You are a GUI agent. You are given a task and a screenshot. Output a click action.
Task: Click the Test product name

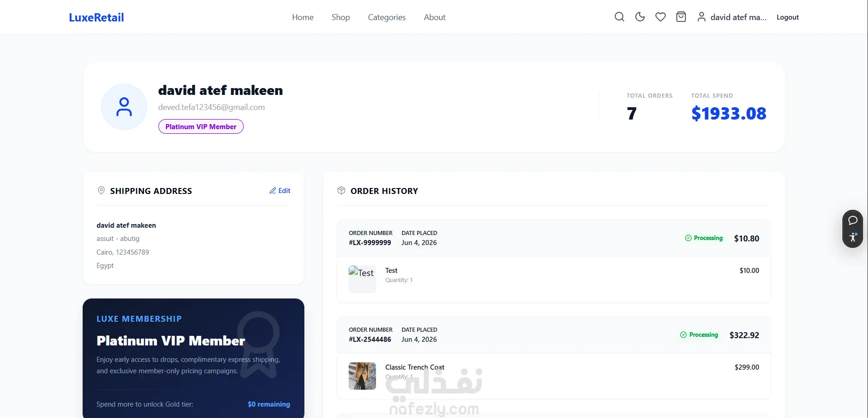pyautogui.click(x=391, y=271)
